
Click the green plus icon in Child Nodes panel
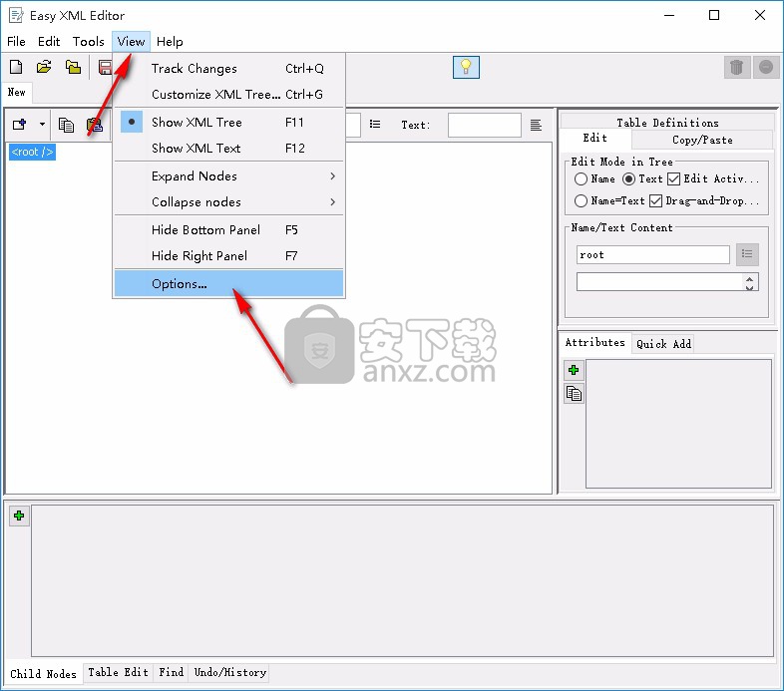click(x=19, y=516)
